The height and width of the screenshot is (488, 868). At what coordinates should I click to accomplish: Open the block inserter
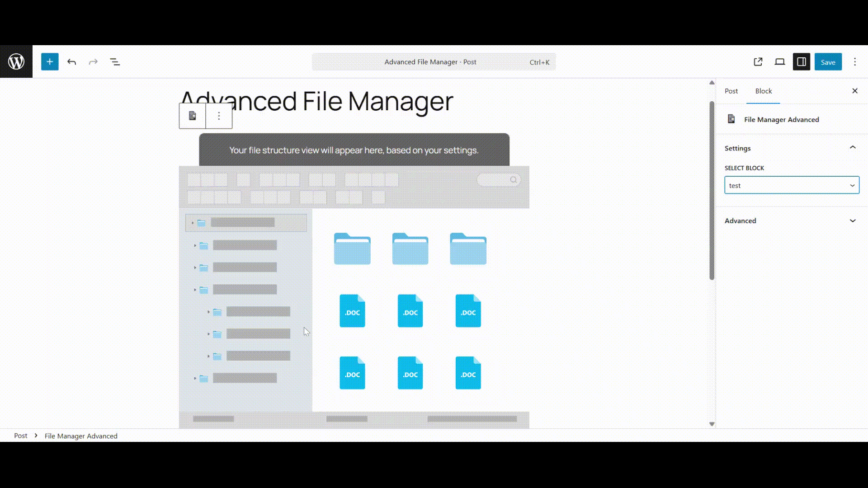49,61
